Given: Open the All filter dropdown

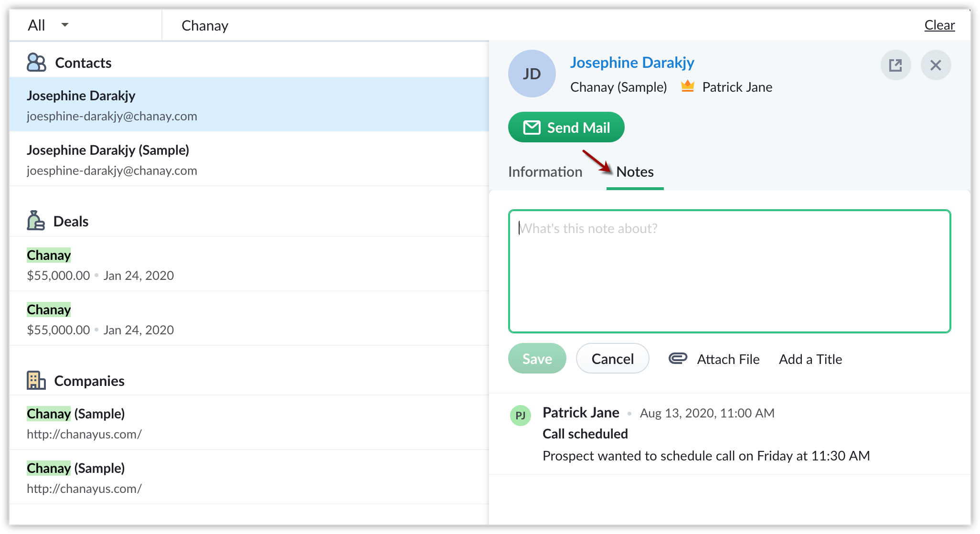Looking at the screenshot, I should [48, 25].
